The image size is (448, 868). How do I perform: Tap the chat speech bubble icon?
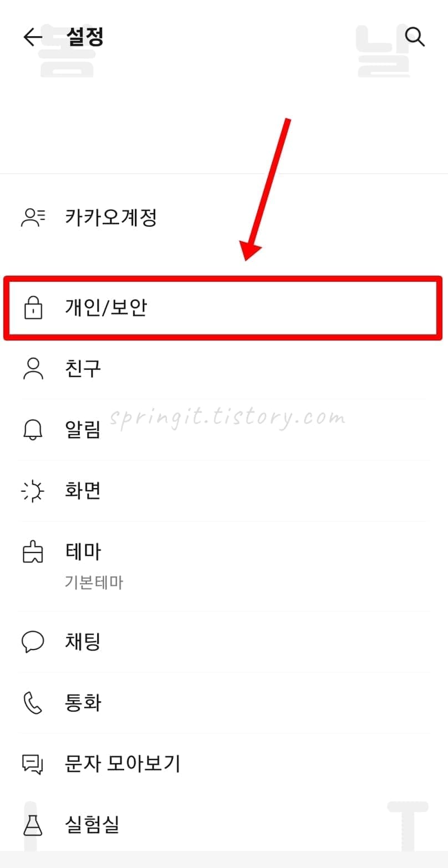(33, 642)
